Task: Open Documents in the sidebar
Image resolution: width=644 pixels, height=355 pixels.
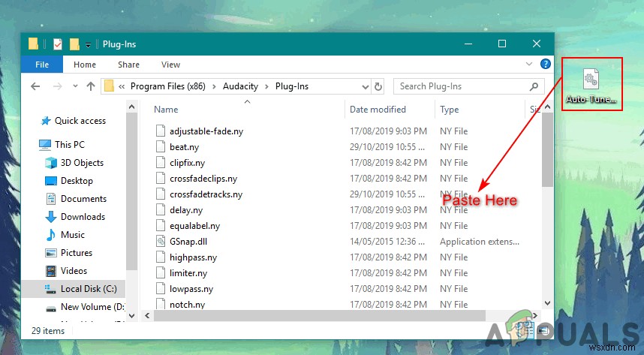Action: (x=76, y=199)
